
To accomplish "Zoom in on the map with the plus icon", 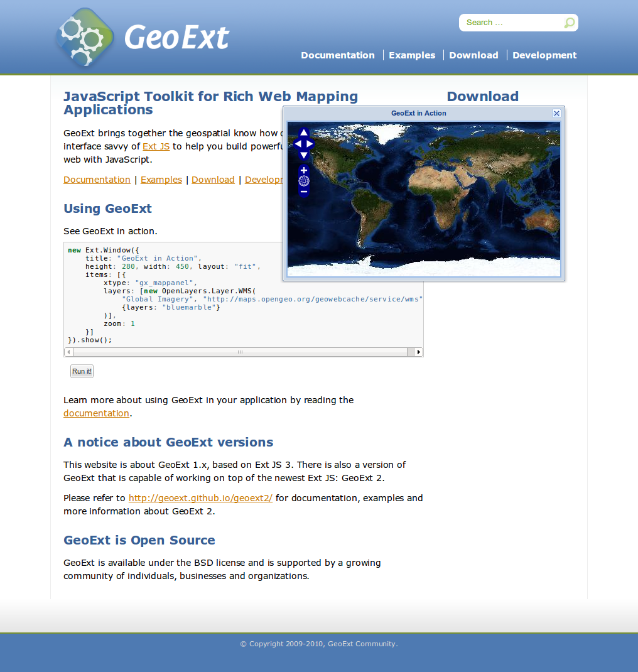I will tap(304, 170).
